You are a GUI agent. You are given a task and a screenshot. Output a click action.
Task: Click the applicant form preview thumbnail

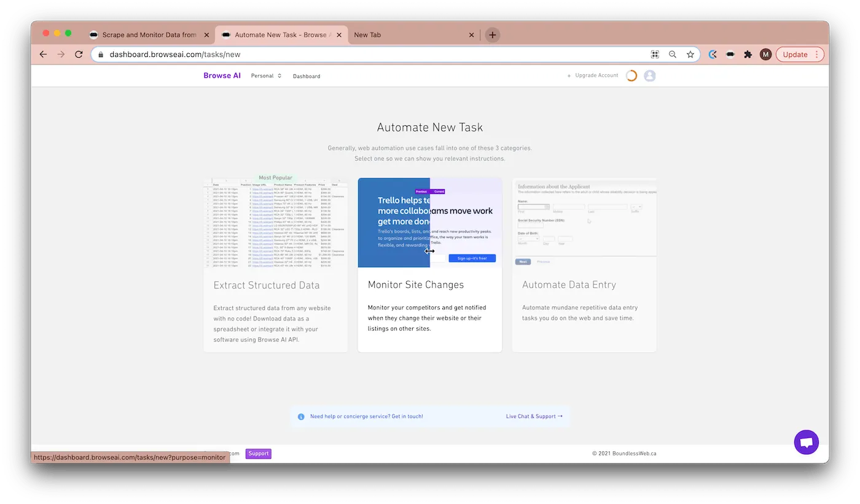click(x=584, y=223)
